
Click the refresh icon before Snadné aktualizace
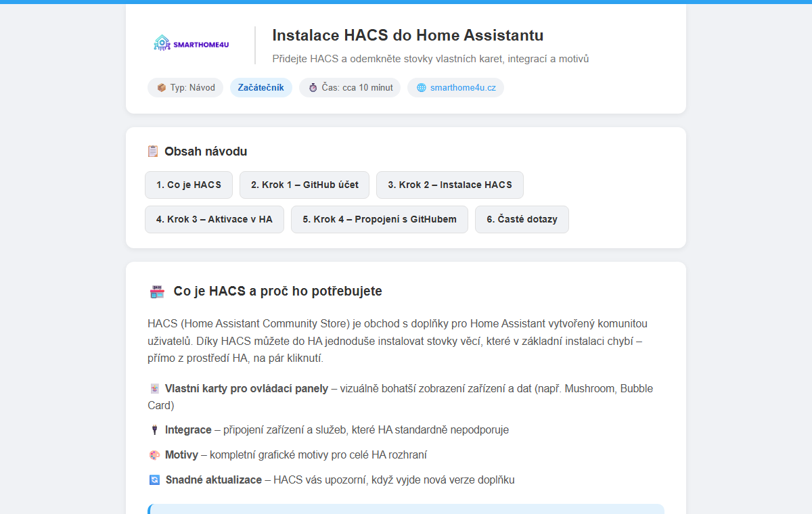(x=154, y=480)
